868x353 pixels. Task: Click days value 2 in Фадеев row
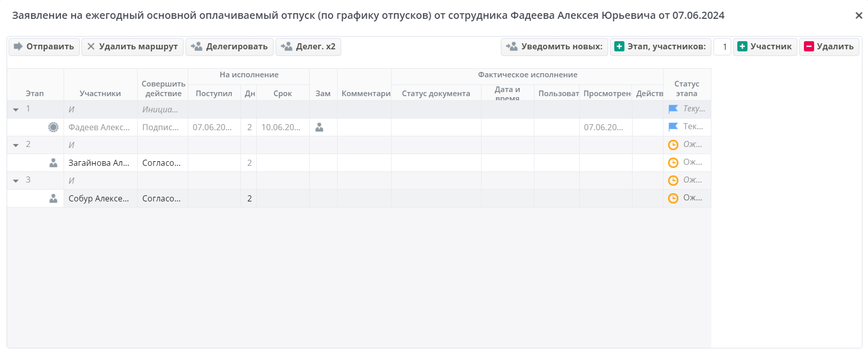click(x=249, y=127)
